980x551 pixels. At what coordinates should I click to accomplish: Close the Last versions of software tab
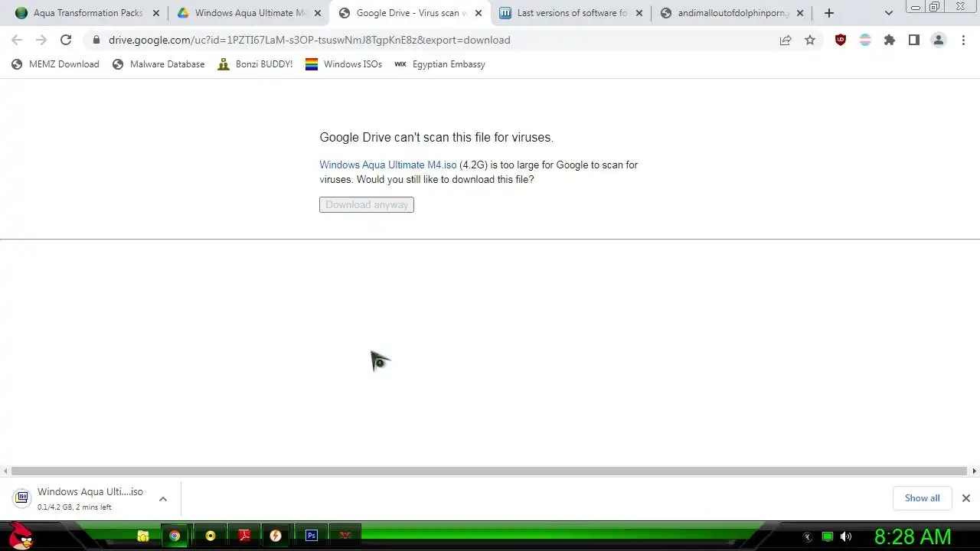[x=639, y=13]
